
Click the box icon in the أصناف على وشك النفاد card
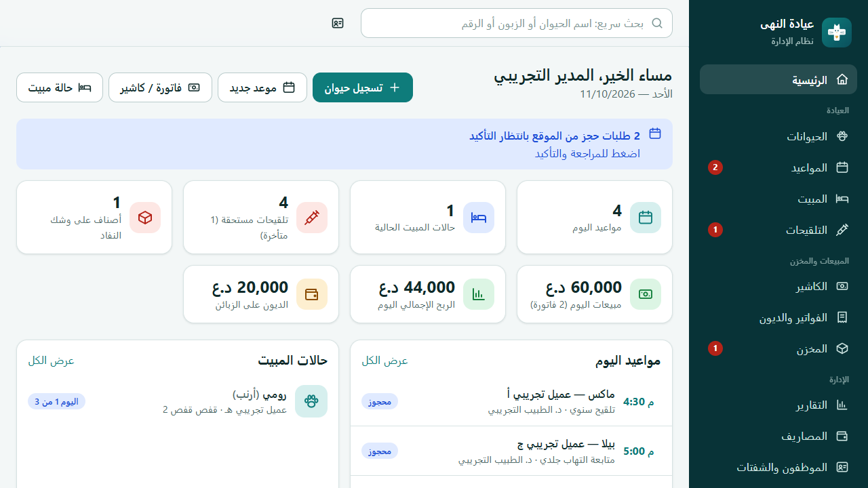click(x=145, y=217)
